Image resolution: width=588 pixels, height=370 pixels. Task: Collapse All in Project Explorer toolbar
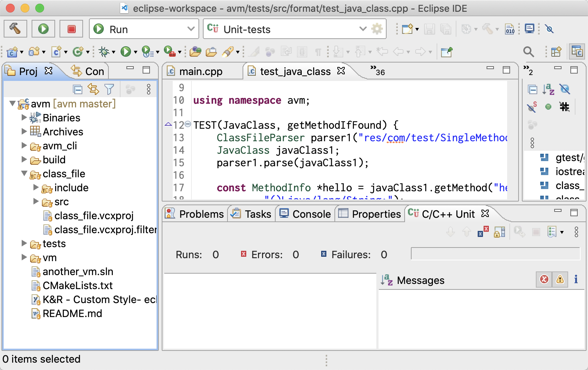pyautogui.click(x=78, y=89)
